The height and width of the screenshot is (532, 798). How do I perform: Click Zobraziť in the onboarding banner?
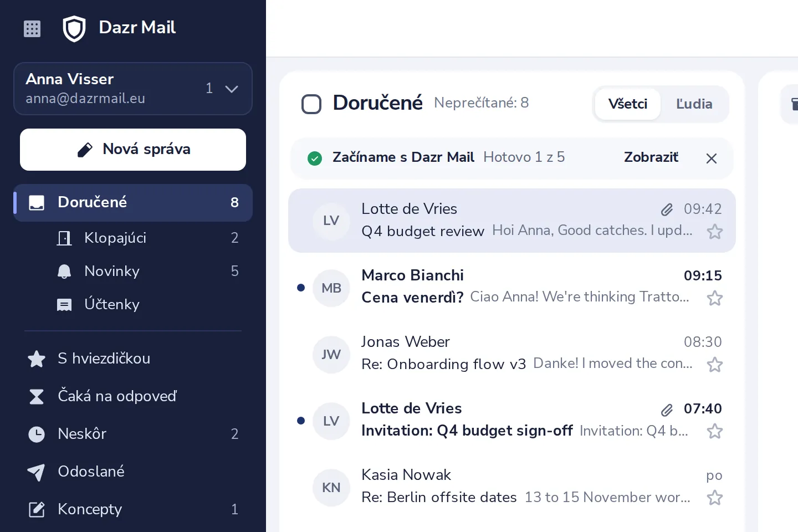point(651,157)
